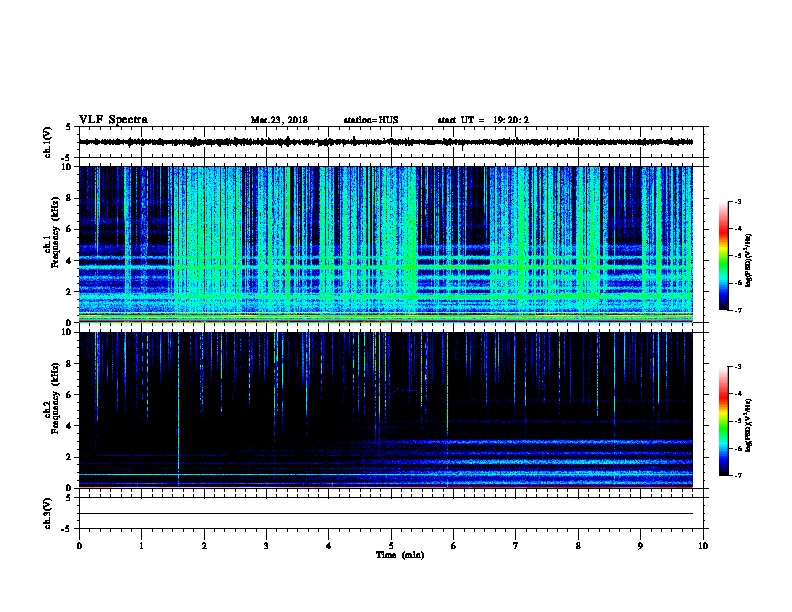The image size is (792, 612).
Task: Click the ch.1 spectrogram color scale bar
Action: 723,256
